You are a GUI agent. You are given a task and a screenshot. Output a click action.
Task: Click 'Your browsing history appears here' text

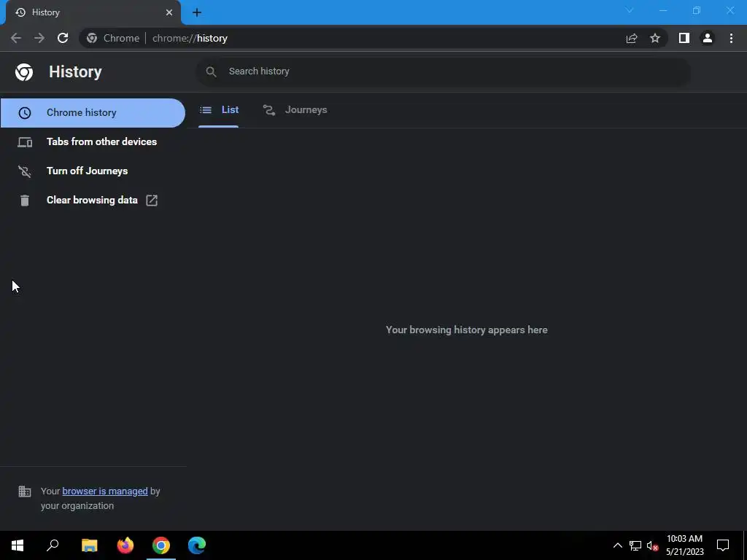(x=466, y=330)
